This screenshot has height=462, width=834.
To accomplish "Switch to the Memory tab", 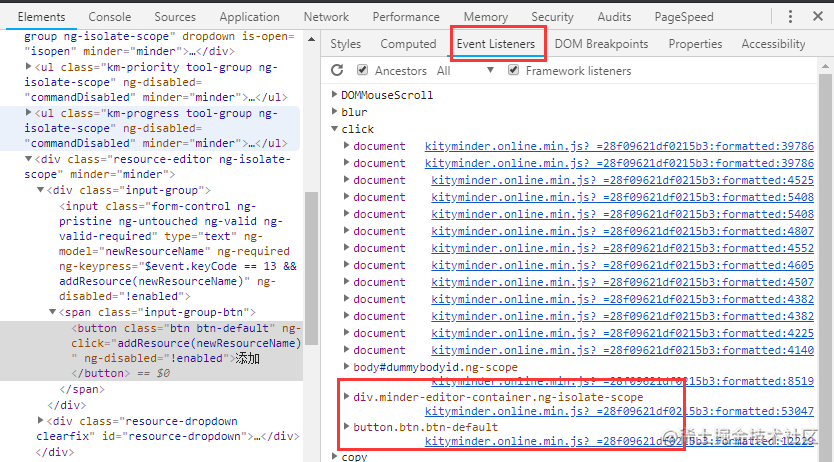I will click(x=486, y=17).
